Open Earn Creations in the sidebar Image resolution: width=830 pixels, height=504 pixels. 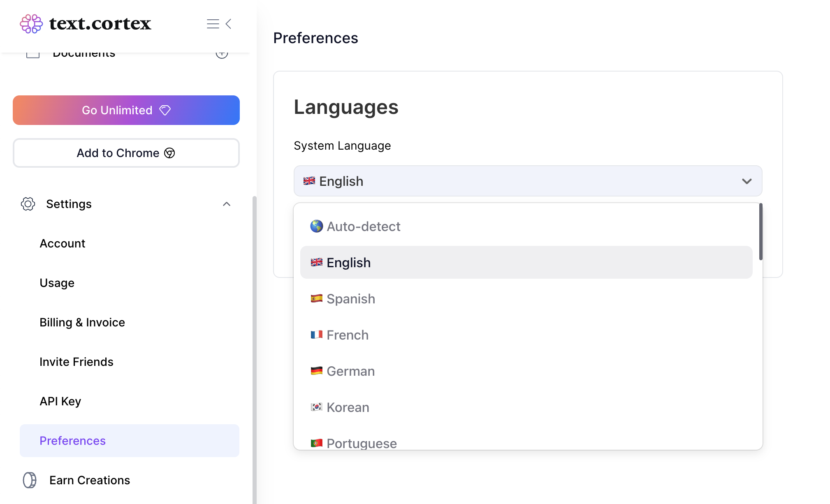tap(90, 480)
